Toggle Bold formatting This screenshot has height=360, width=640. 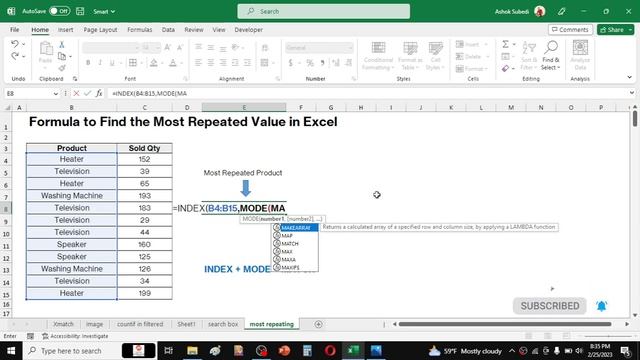pyautogui.click(x=88, y=63)
